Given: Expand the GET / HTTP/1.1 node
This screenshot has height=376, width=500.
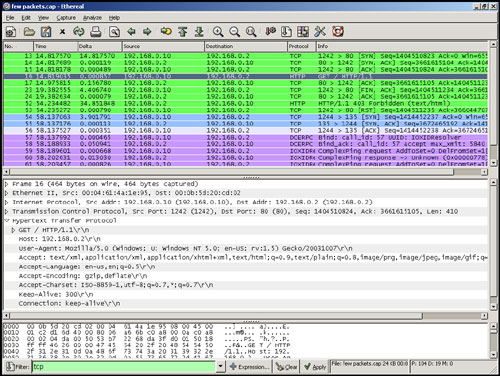Looking at the screenshot, I should pyautogui.click(x=13, y=230).
